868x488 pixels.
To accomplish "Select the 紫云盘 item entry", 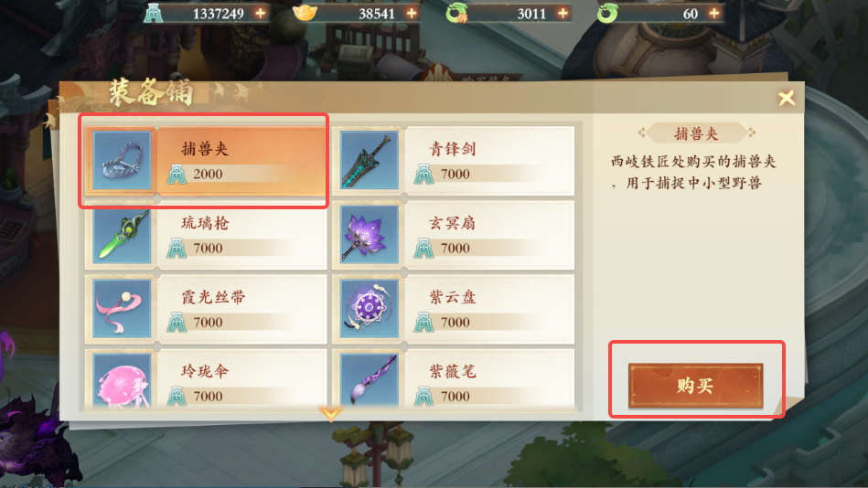I will click(454, 309).
